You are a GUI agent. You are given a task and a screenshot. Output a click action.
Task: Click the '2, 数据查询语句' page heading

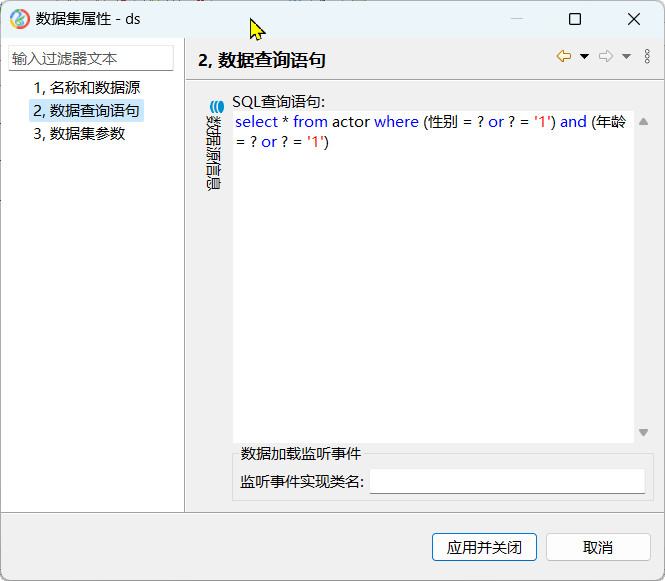[x=262, y=60]
